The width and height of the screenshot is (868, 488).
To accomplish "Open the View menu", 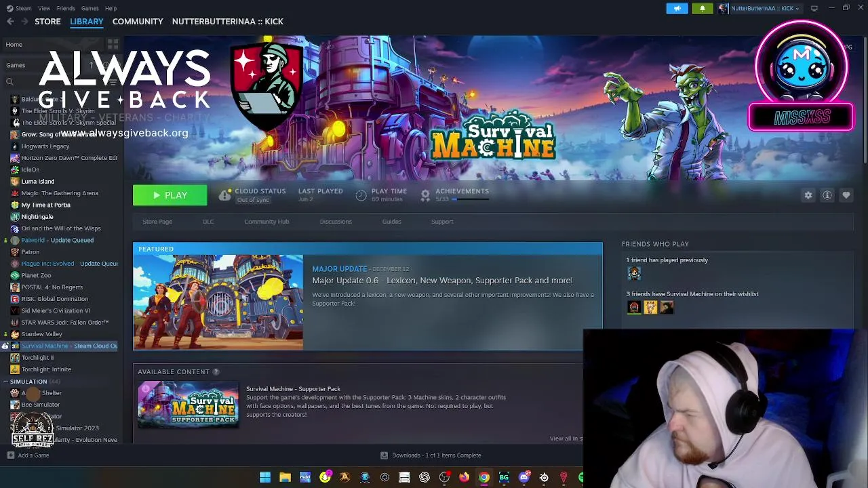I will 44,8.
